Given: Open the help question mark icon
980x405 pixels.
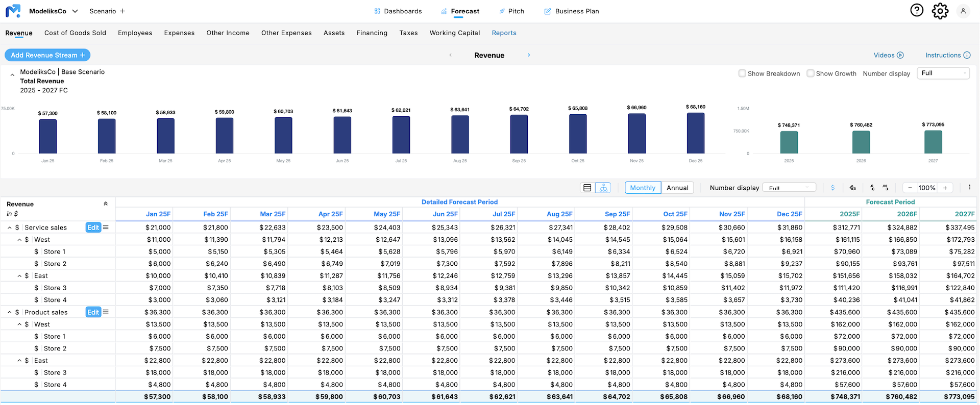Looking at the screenshot, I should coord(917,10).
